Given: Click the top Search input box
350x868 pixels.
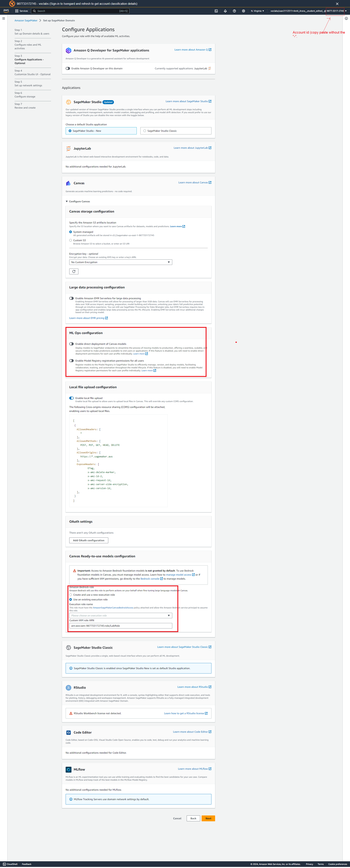Looking at the screenshot, I should [80, 11].
